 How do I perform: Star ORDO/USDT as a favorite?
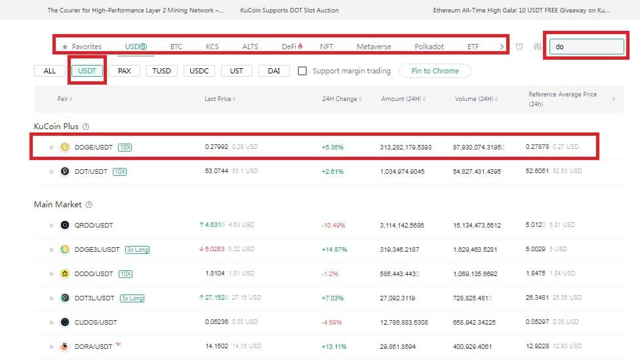[x=51, y=225]
